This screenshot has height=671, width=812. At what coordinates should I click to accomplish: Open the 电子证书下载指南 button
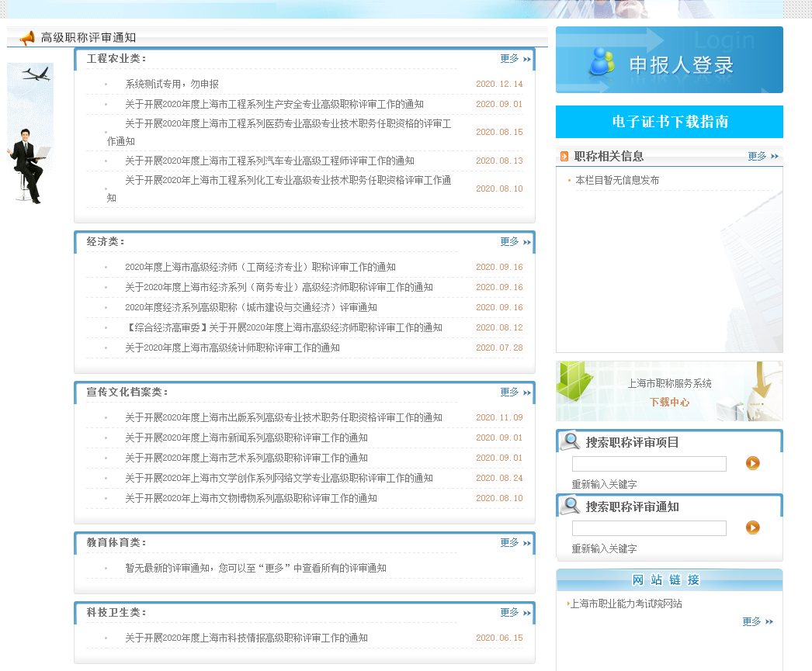pyautogui.click(x=669, y=122)
